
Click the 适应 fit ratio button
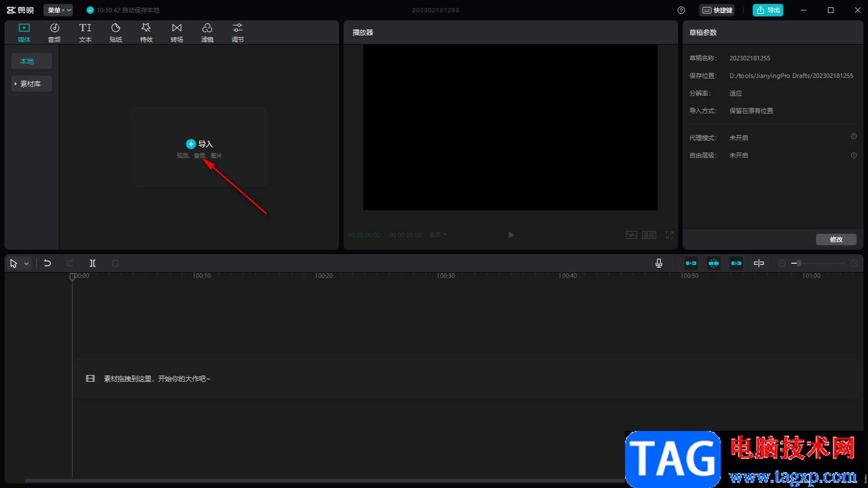[x=649, y=235]
